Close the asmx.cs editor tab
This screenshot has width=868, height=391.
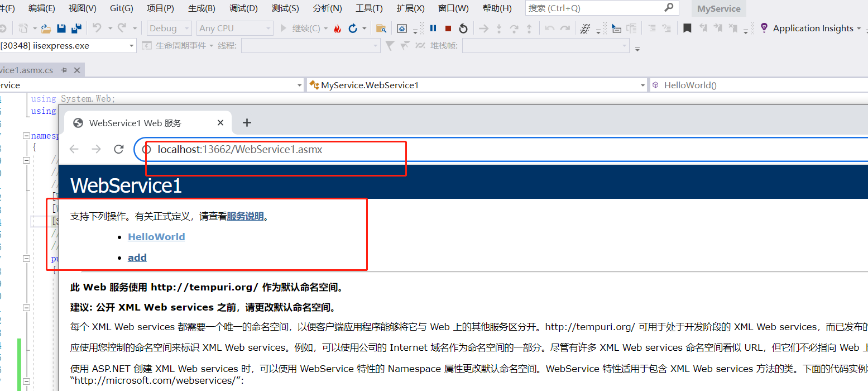(x=77, y=70)
